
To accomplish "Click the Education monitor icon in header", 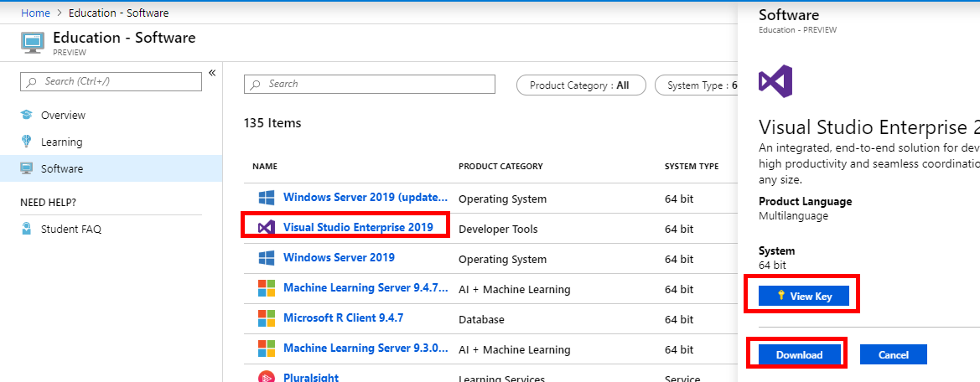I will click(33, 44).
